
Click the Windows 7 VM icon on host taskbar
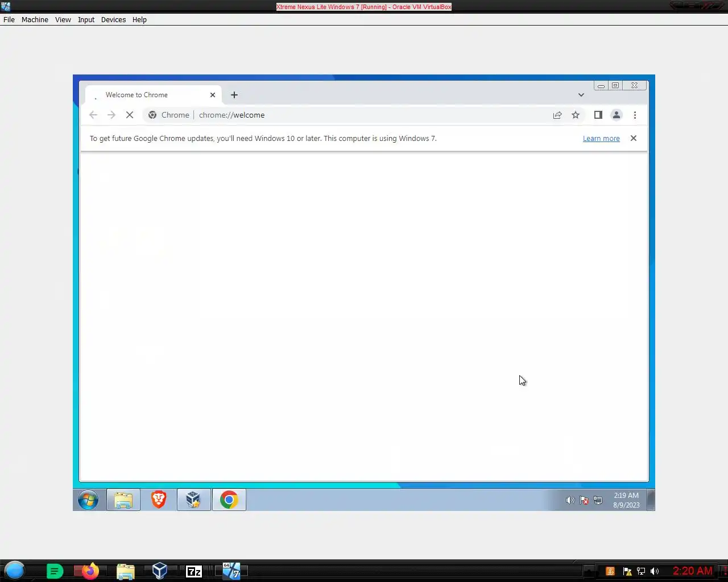(231, 571)
